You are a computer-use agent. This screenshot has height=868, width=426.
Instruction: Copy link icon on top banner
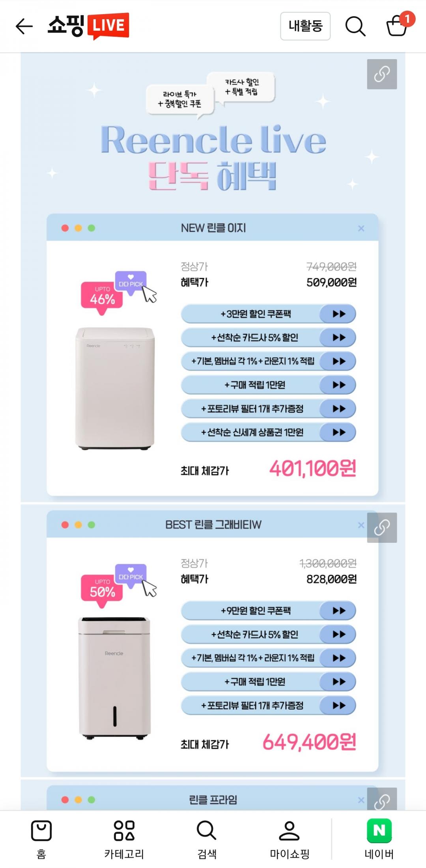[382, 74]
